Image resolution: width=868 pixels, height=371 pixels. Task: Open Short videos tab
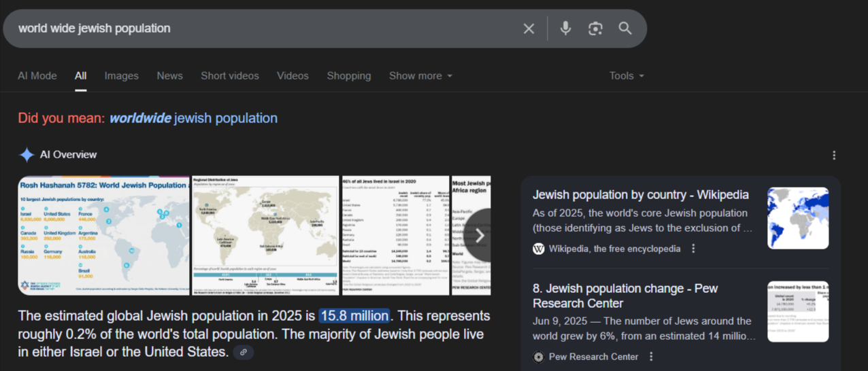[x=230, y=76]
